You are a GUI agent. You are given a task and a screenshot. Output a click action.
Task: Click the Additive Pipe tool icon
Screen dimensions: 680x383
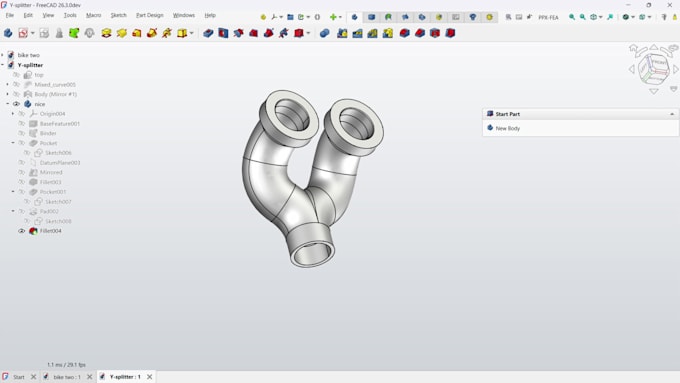(x=152, y=33)
